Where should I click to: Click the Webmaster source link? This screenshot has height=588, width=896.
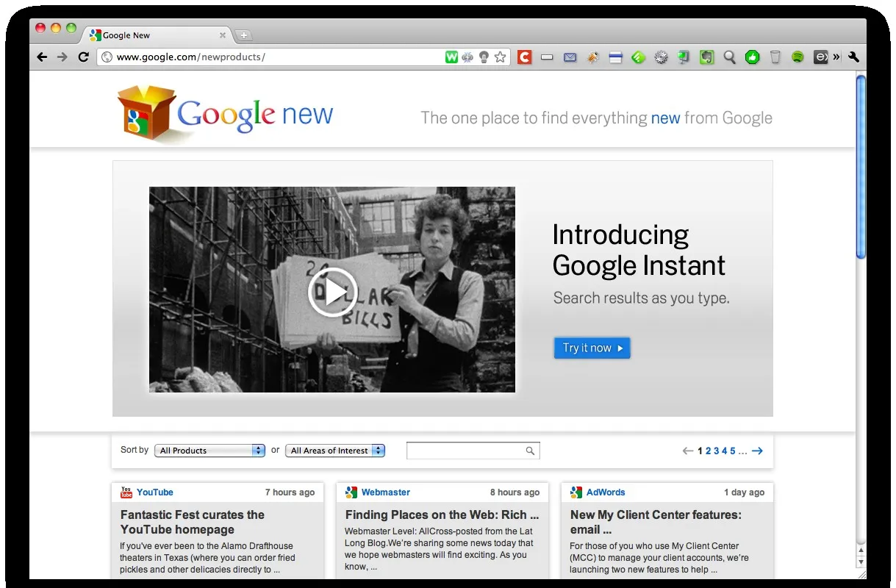click(x=386, y=492)
